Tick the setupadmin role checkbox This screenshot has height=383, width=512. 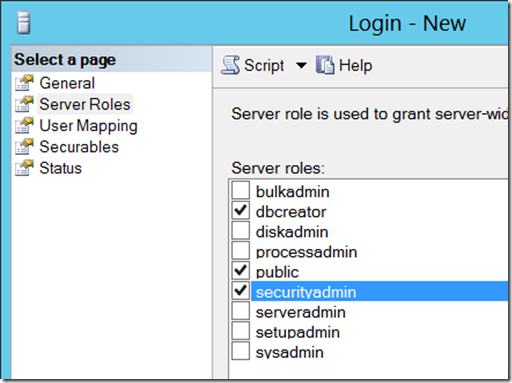pos(241,331)
